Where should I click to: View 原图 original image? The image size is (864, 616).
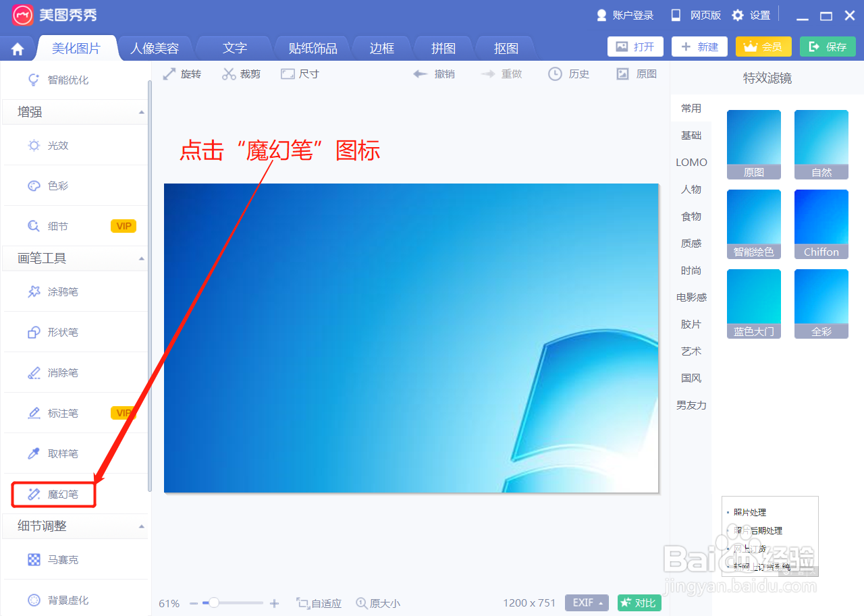pos(637,74)
